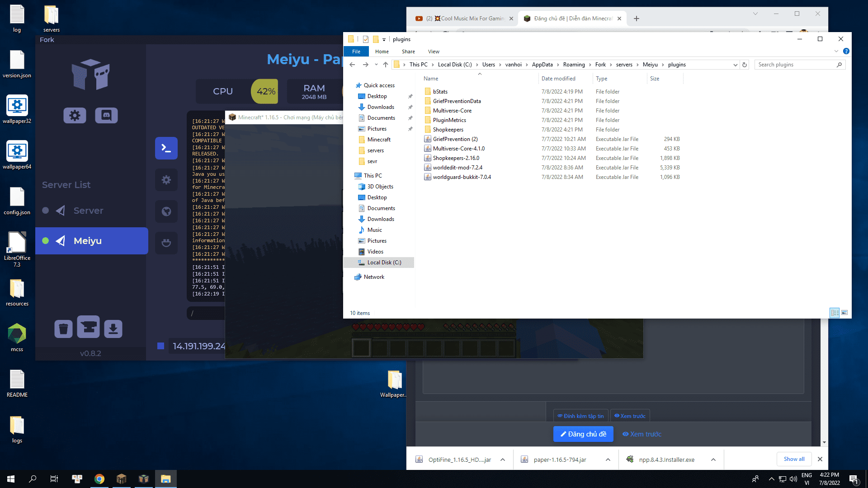This screenshot has height=488, width=868.
Task: Stop the server with square button
Action: [x=160, y=346]
